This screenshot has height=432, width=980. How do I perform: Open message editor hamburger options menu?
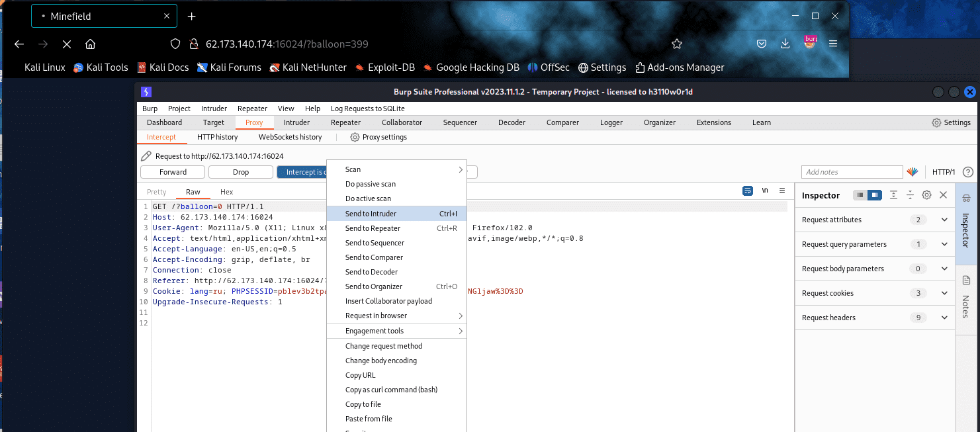[x=781, y=191]
